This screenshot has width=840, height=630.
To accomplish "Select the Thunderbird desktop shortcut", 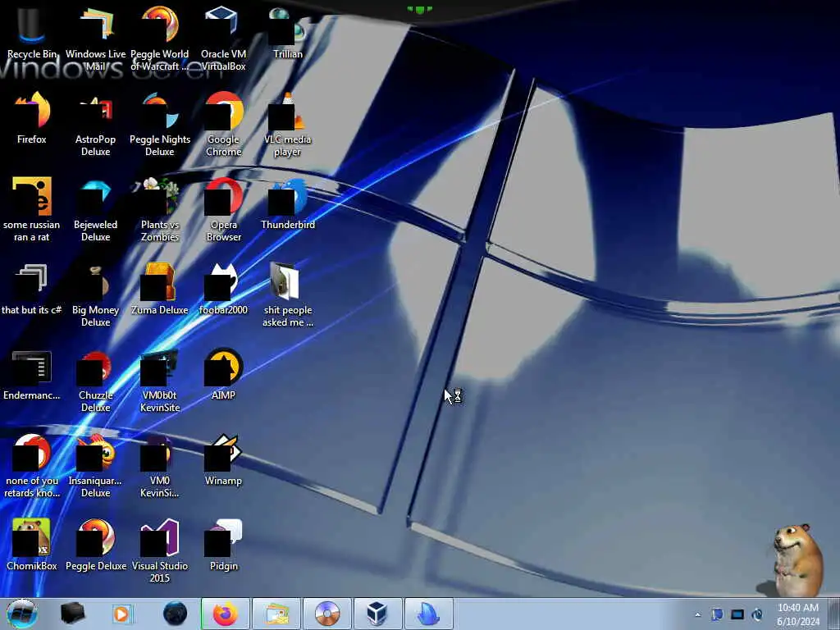I will coord(288,203).
